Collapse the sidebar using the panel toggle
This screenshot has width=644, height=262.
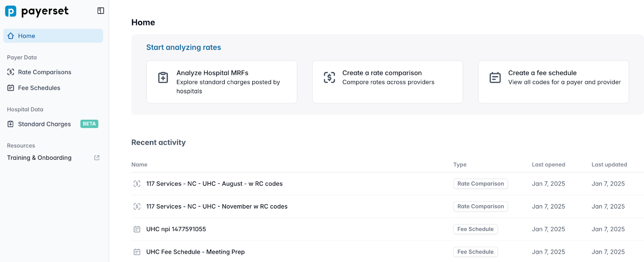pos(101,11)
